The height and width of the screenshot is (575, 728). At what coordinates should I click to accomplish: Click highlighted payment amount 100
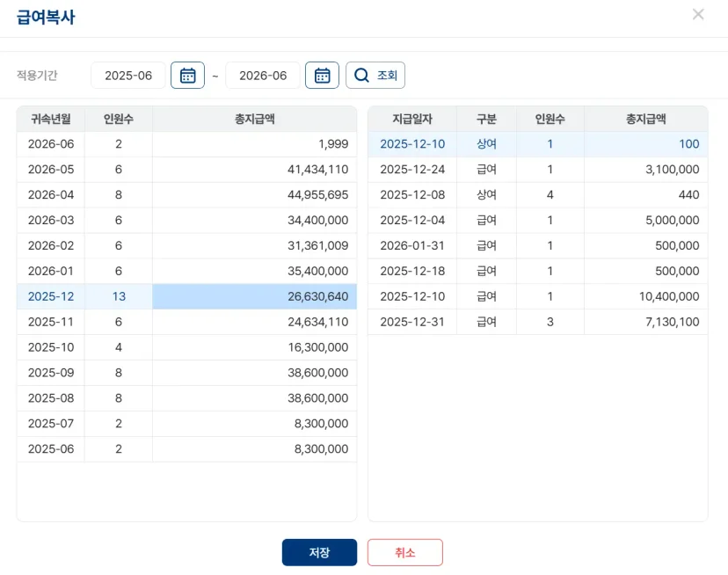click(x=689, y=144)
